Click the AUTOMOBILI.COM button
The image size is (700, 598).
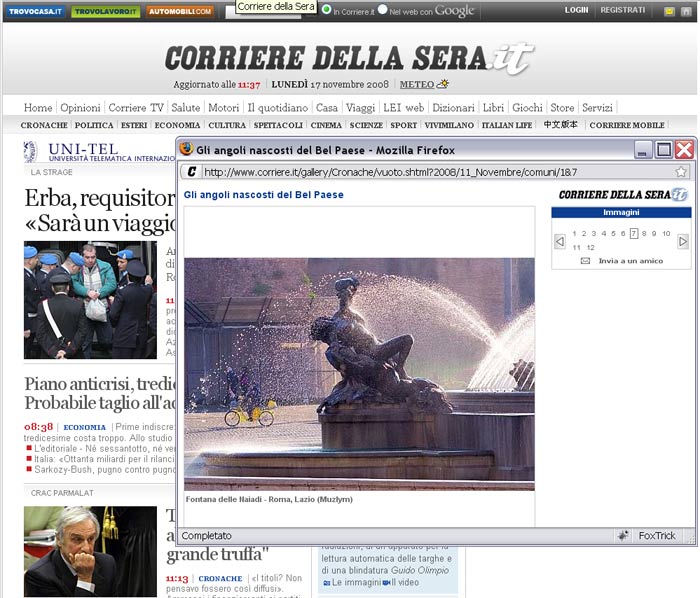(180, 12)
